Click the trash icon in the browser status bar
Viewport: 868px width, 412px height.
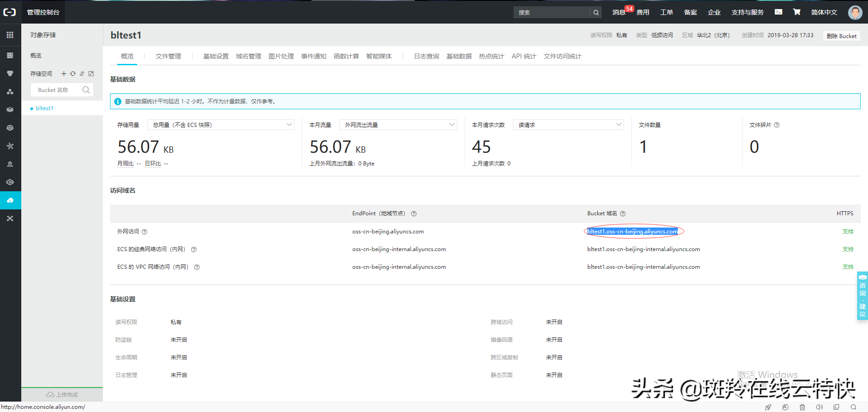(802, 407)
